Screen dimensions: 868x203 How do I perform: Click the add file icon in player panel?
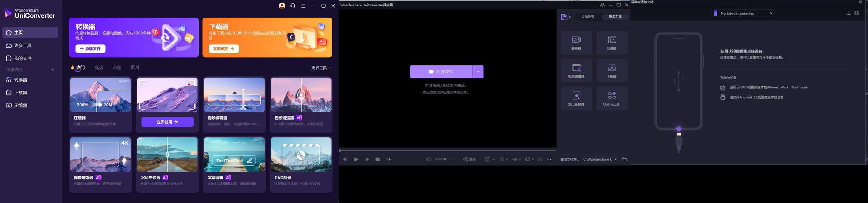point(564,17)
